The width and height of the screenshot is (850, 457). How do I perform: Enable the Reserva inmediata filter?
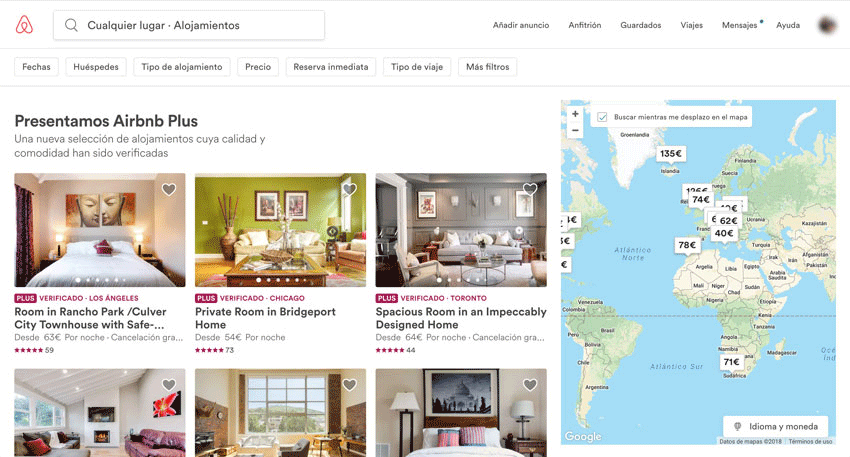point(331,67)
